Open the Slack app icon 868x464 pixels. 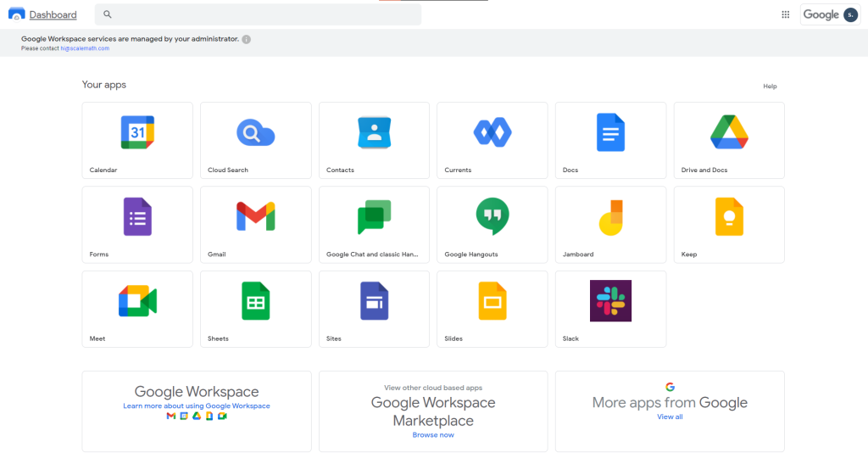click(610, 300)
